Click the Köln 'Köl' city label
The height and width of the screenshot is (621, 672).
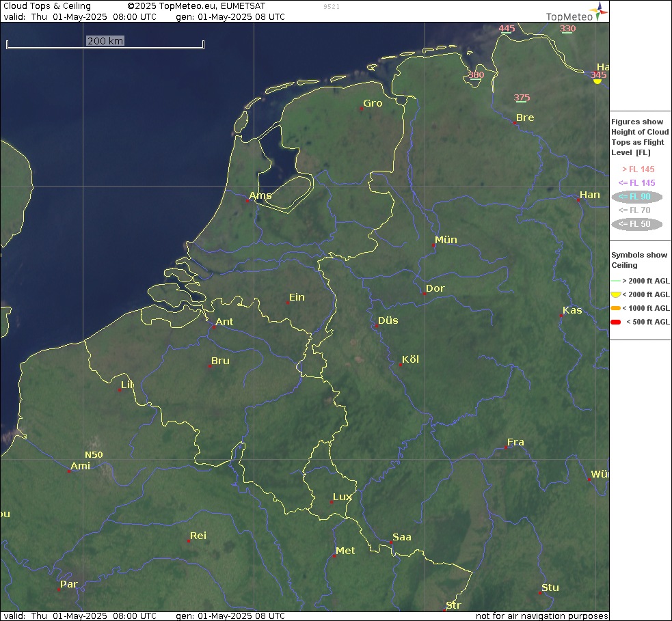410,359
